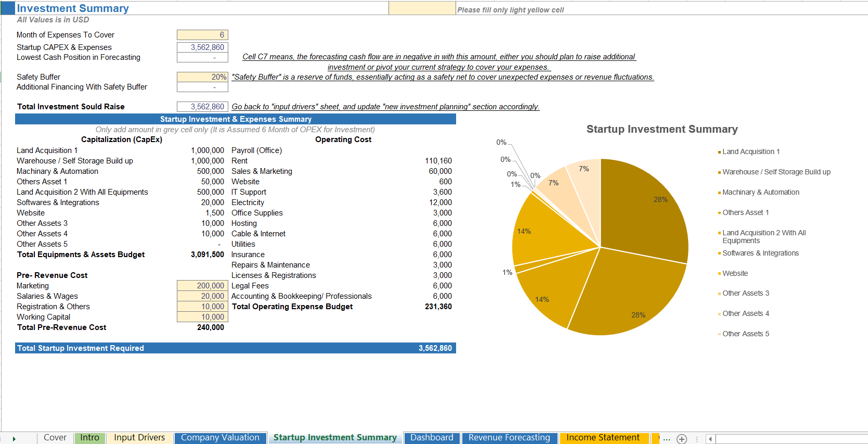Click the Marketing pre-revenue 200,000 cell

pyautogui.click(x=202, y=286)
